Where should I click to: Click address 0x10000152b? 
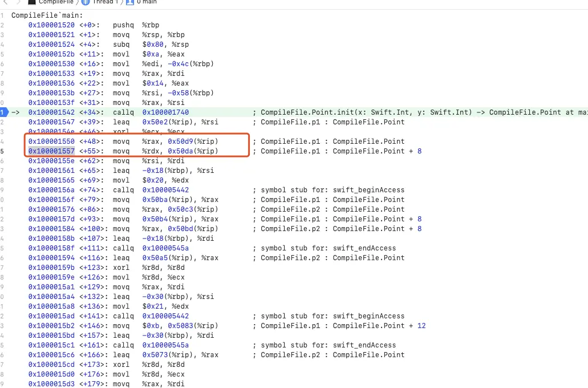(51, 54)
